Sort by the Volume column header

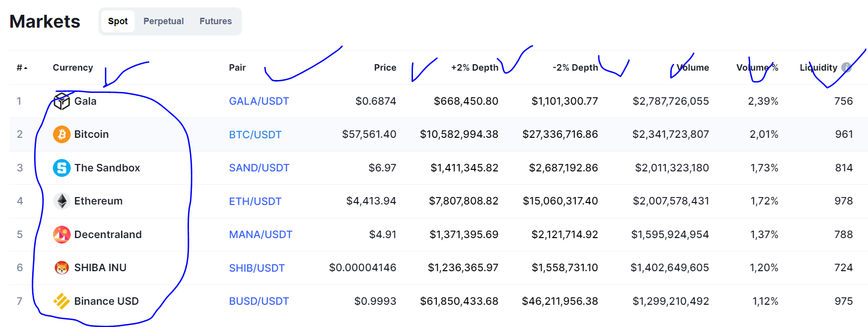(692, 68)
